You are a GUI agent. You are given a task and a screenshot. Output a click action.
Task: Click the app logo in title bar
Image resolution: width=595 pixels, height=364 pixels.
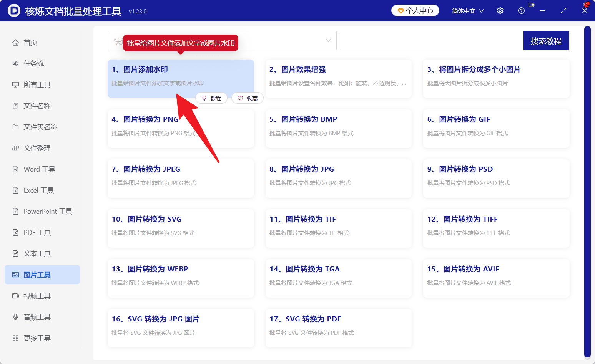(14, 11)
